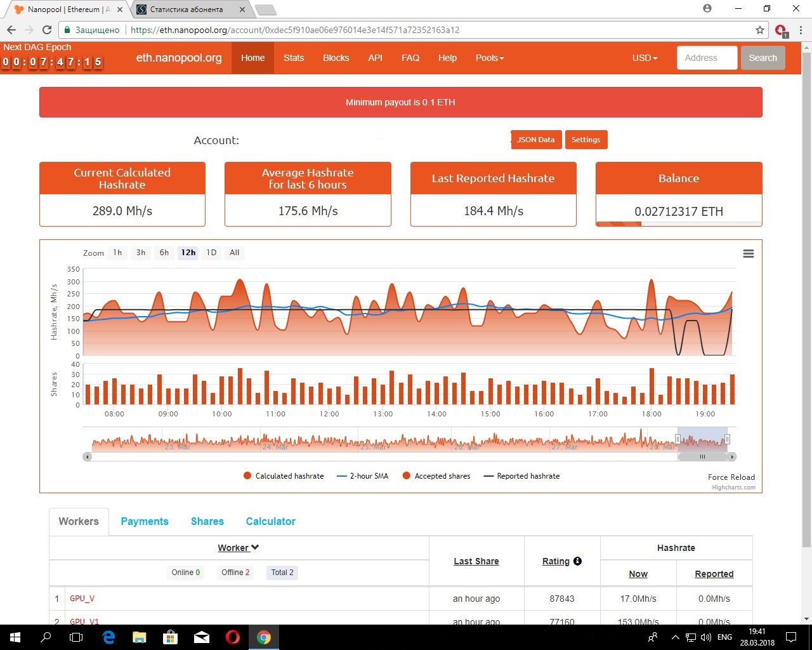Click the Rating info icon
This screenshot has height=650, width=812.
pos(577,561)
